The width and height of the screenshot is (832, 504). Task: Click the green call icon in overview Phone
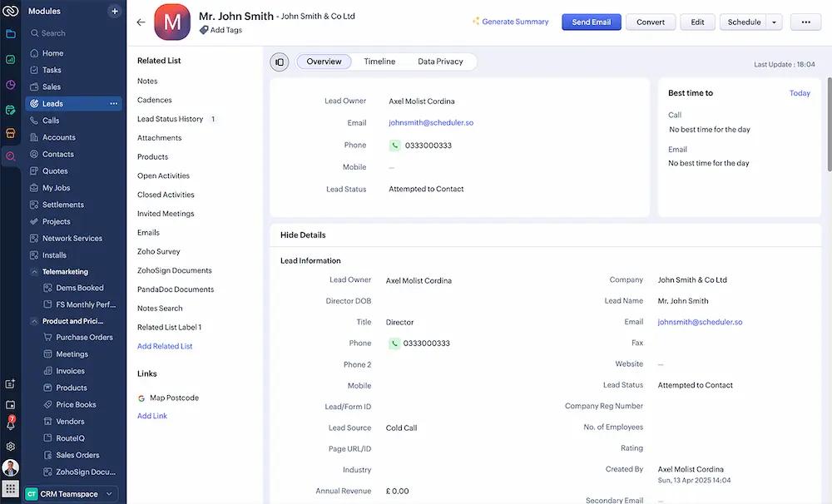click(x=394, y=146)
